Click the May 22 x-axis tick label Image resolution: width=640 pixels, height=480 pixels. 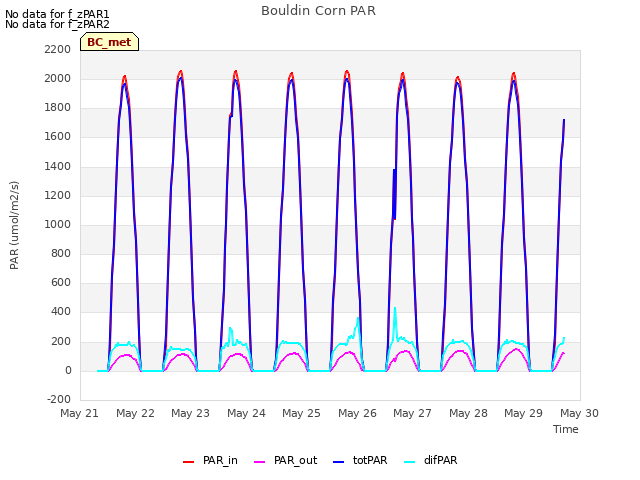click(x=135, y=413)
